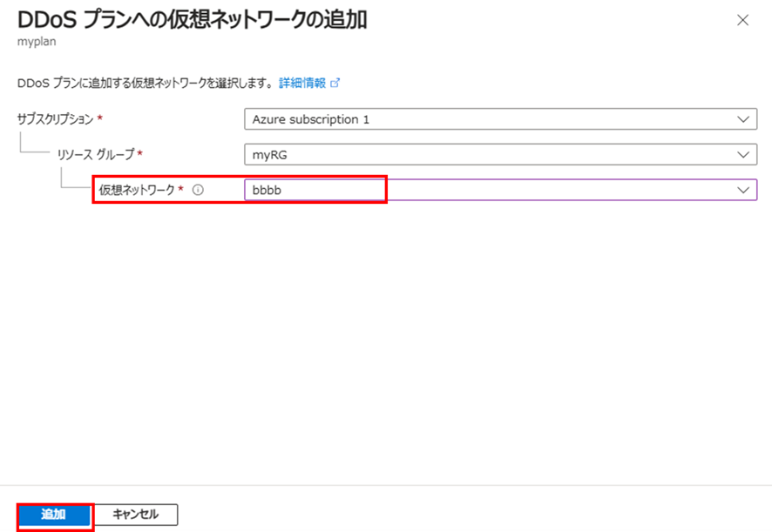The width and height of the screenshot is (772, 532).
Task: Click the info icon beside 仮想ネットワーク
Action: click(x=198, y=190)
